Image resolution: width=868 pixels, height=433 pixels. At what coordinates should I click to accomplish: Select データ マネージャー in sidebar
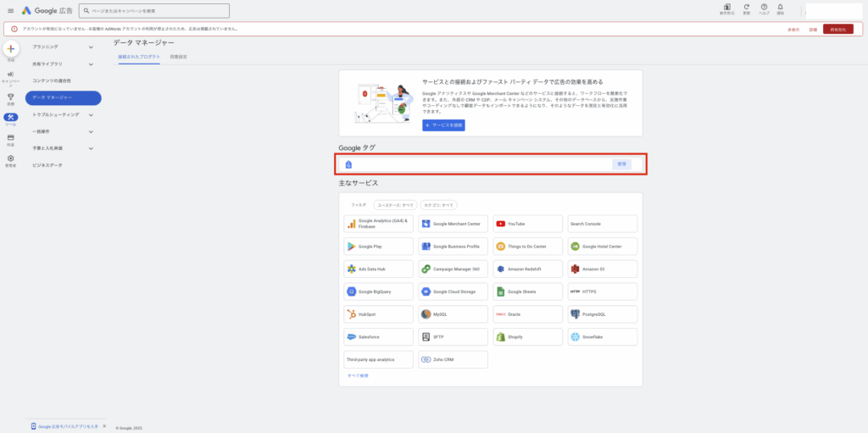point(63,98)
